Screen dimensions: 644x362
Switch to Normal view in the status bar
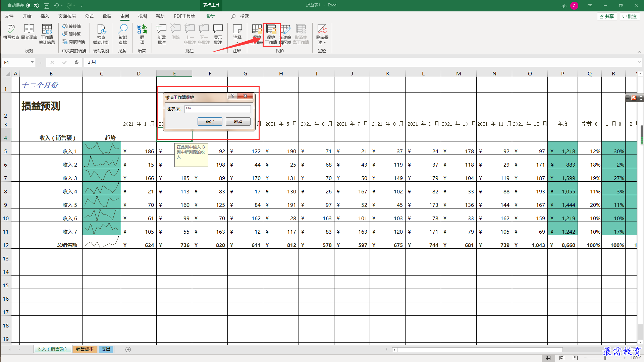pos(548,358)
